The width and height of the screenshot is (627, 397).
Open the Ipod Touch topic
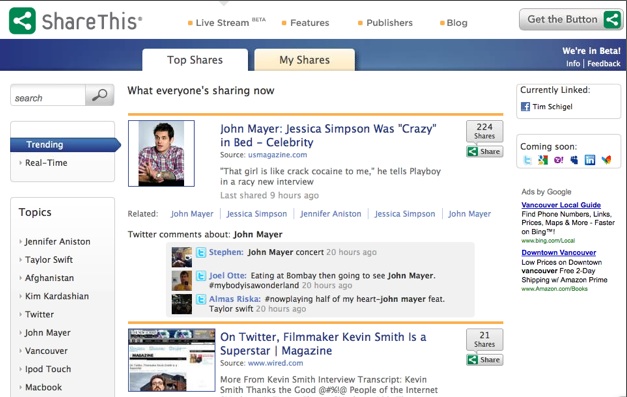click(48, 369)
